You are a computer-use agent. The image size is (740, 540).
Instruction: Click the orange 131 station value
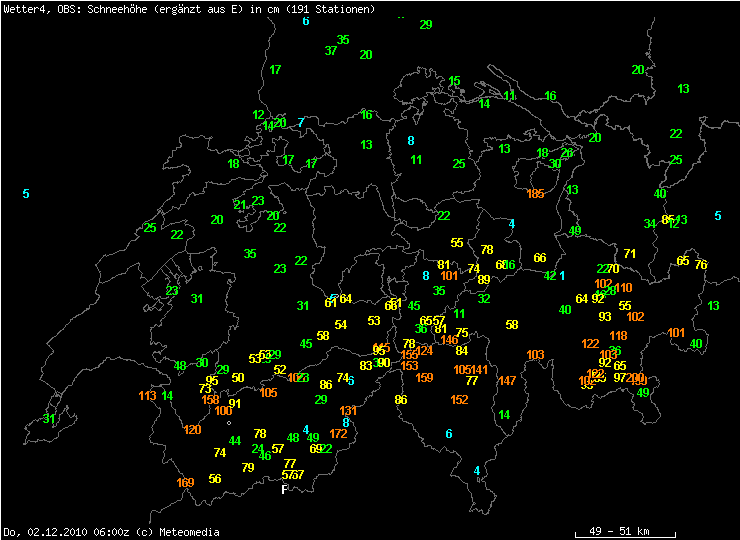coord(348,411)
